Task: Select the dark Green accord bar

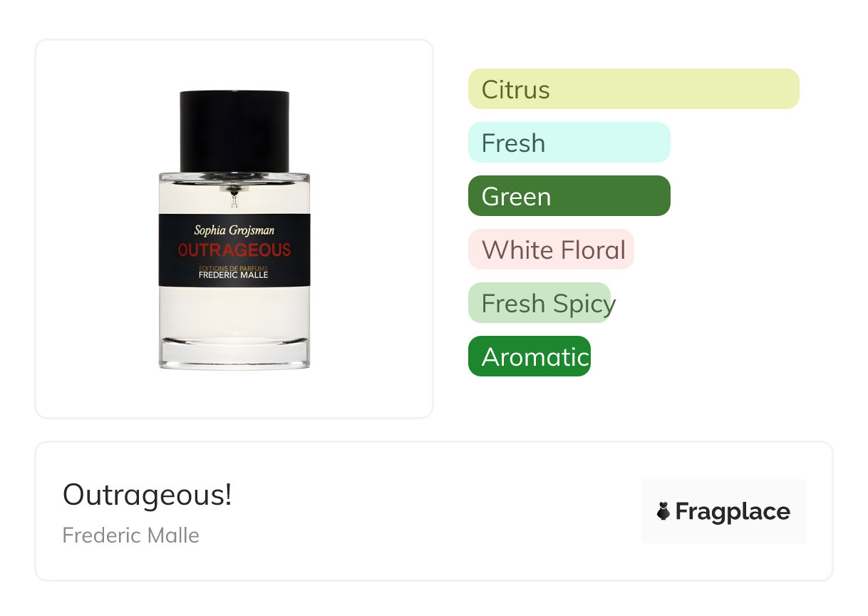Action: pyautogui.click(x=569, y=196)
